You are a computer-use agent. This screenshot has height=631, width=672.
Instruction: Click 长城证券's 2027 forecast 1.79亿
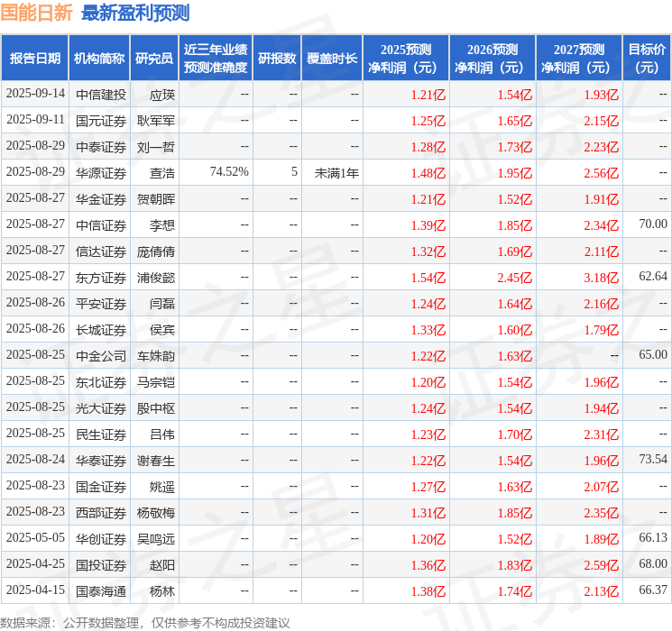click(602, 330)
